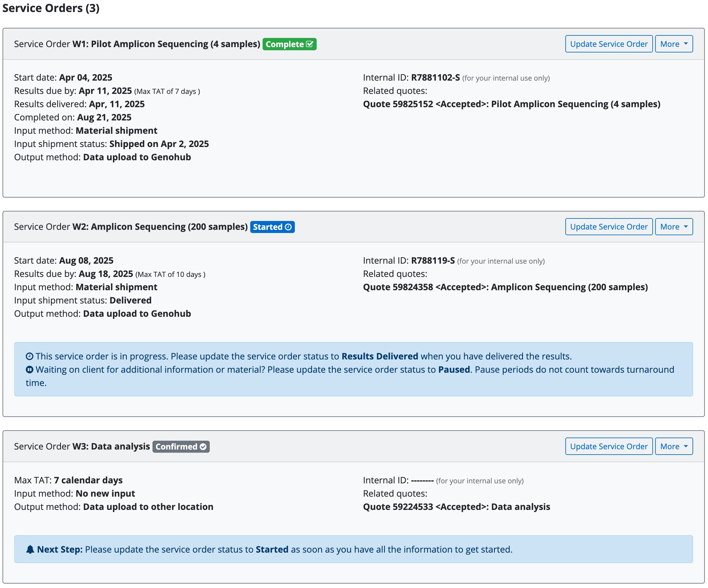708x588 pixels.
Task: Expand More menu for order W3
Action: 674,447
